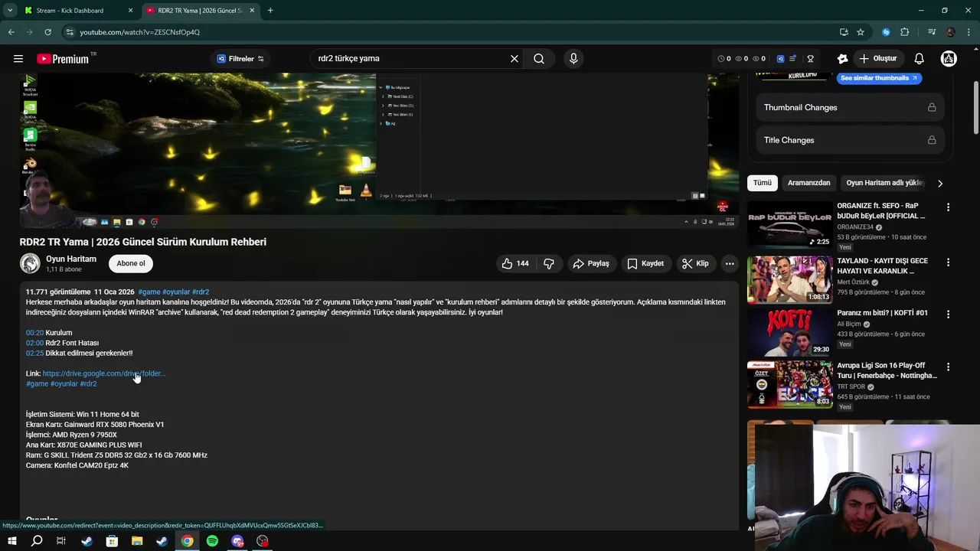The image size is (980, 551).
Task: Open the Filtreler extension filter
Action: click(x=240, y=59)
